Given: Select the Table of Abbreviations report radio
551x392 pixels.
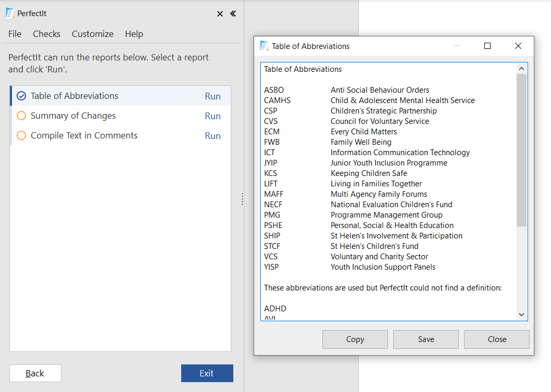Looking at the screenshot, I should pos(21,96).
